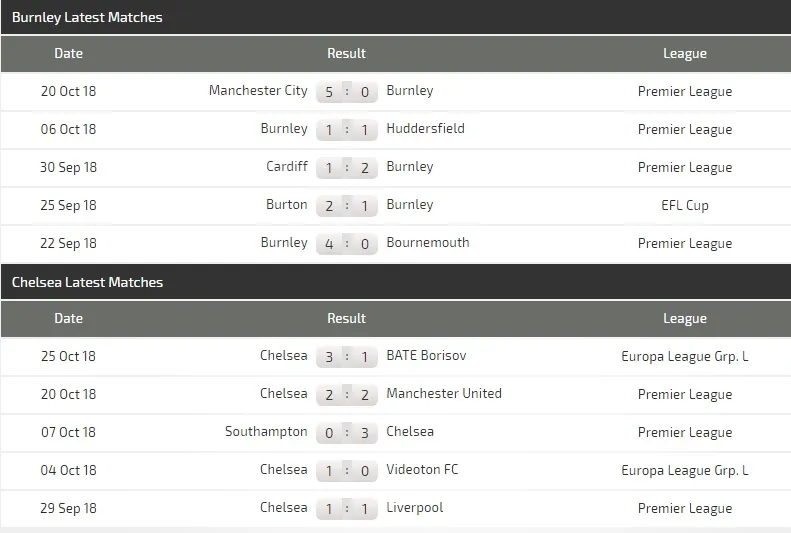Open the 4:0 Burnley vs Bournemouth score
Image resolution: width=791 pixels, height=533 pixels.
tap(347, 243)
